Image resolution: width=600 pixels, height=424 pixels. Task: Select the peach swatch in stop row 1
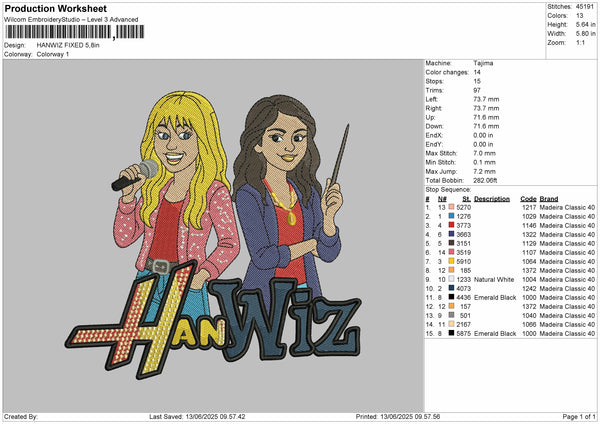451,207
